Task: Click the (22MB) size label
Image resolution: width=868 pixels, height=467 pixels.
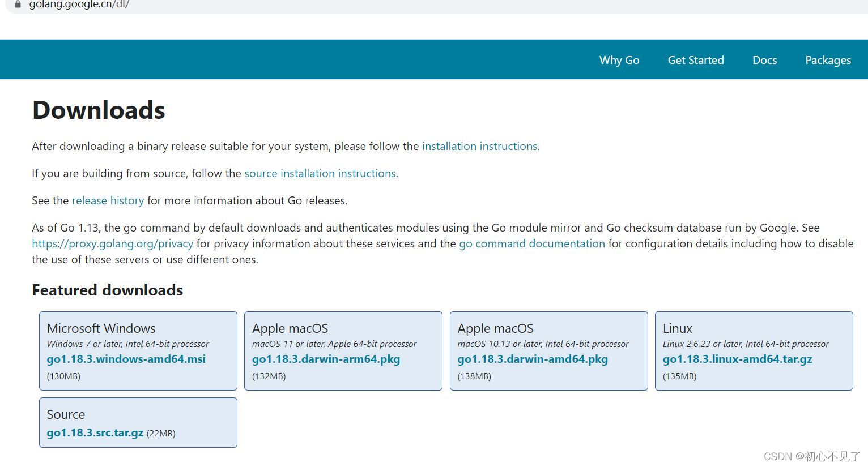Action: (161, 433)
